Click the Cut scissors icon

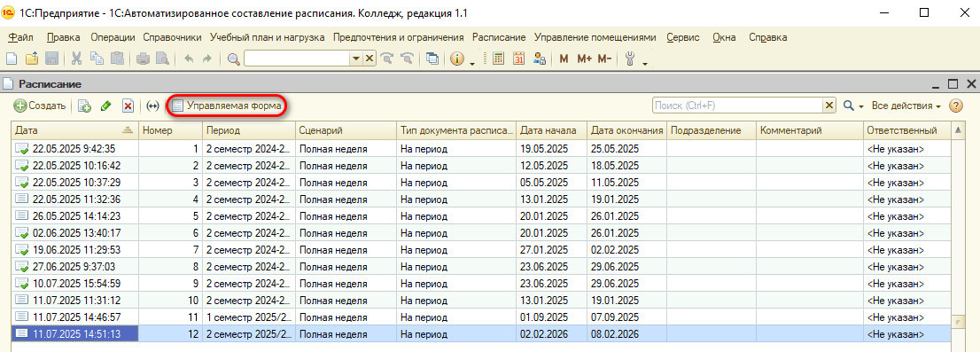click(77, 59)
